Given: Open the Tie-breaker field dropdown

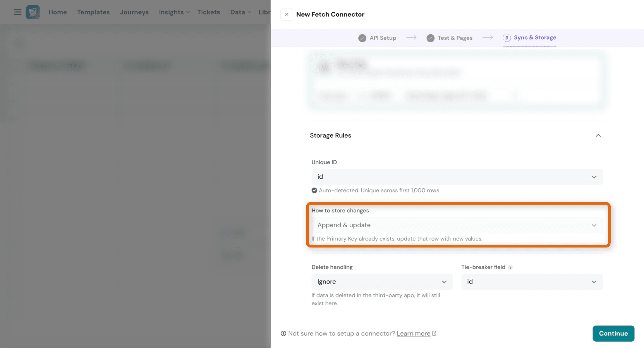Looking at the screenshot, I should click(x=532, y=282).
